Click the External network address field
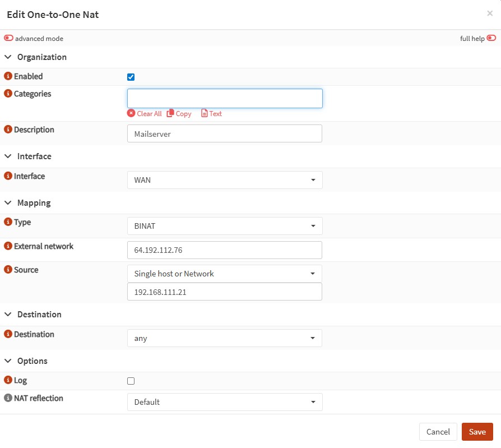 click(x=224, y=250)
